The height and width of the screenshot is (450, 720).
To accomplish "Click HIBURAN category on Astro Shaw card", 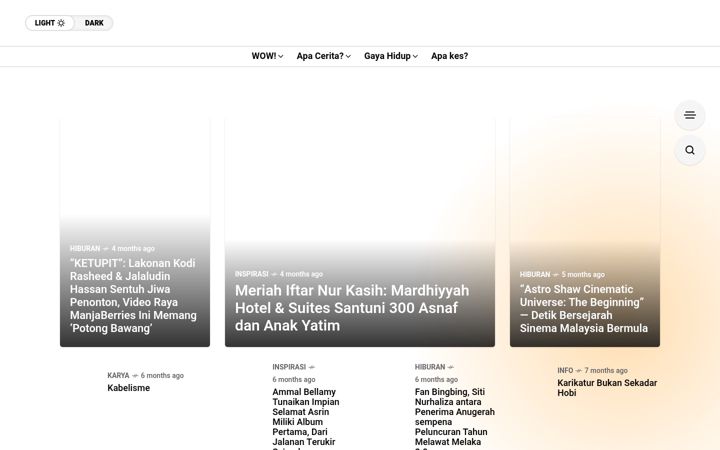I will (x=535, y=275).
